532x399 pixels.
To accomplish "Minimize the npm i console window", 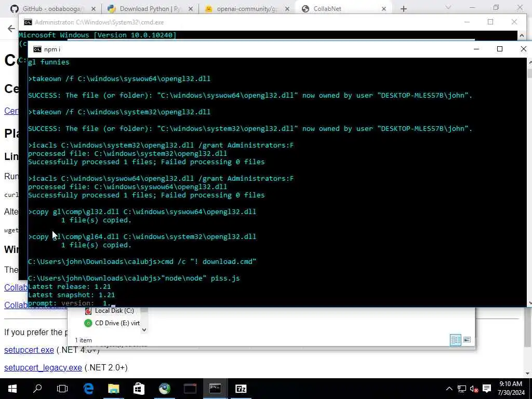I will coord(476,49).
